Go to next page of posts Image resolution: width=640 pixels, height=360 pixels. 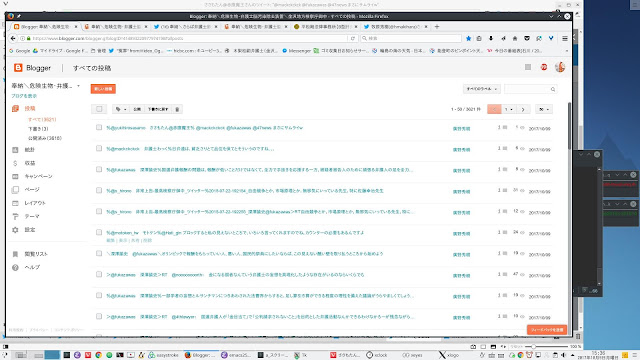pos(523,109)
